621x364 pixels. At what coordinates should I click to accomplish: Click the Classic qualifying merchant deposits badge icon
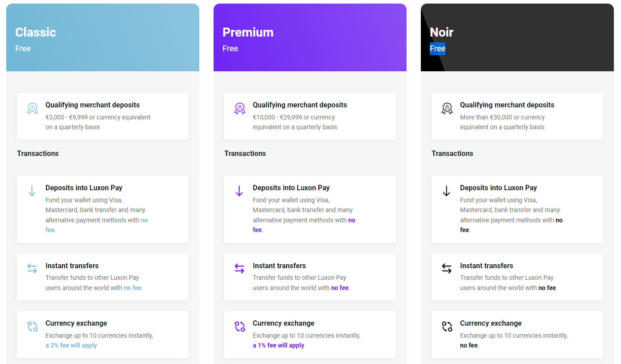click(32, 108)
